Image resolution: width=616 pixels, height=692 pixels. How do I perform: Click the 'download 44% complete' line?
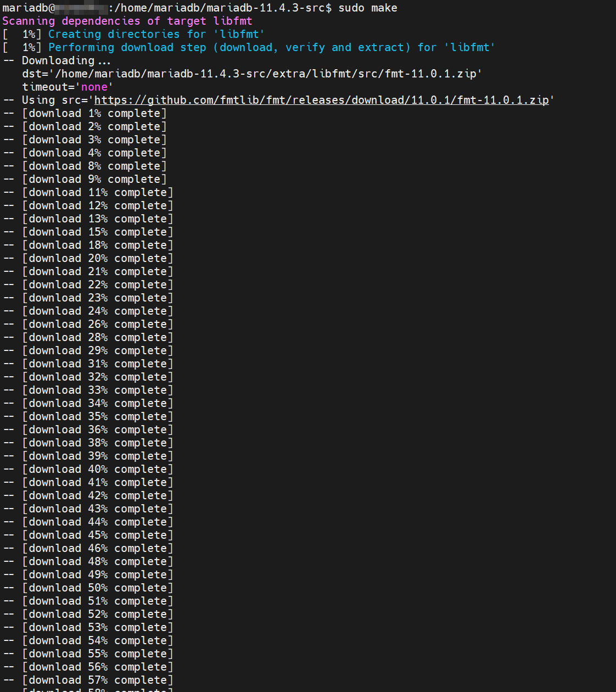[x=88, y=522]
